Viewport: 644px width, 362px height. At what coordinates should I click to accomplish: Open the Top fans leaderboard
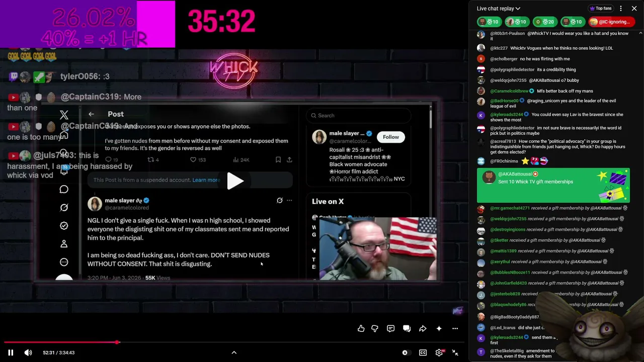600,9
